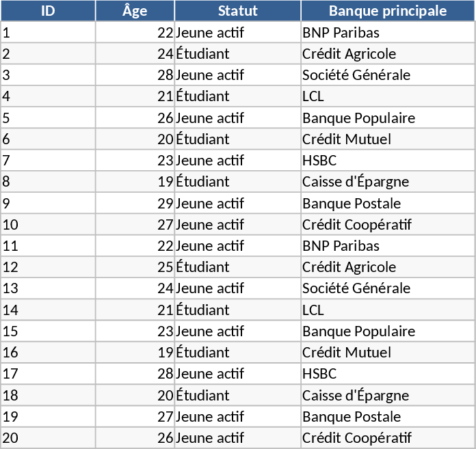Viewport: 476px width, 449px height.
Task: Click the Crédit Mutuel cell for ID 16
Action: [x=387, y=353]
